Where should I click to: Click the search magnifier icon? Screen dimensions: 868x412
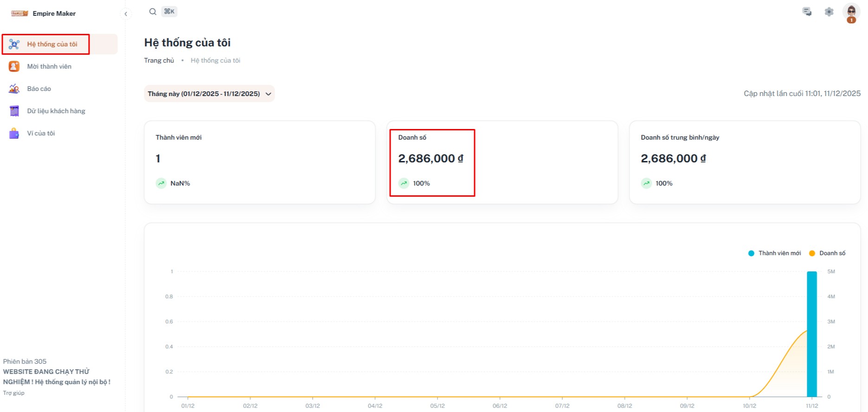pyautogui.click(x=153, y=12)
